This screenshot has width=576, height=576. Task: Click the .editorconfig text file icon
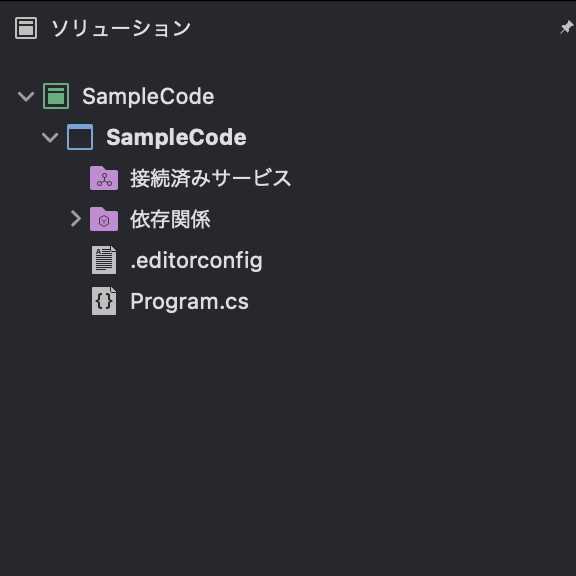coord(104,260)
